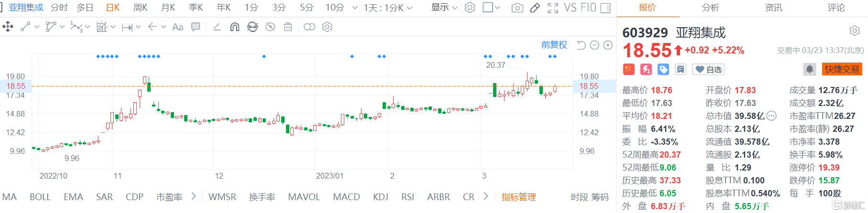Toggle the magnet snap mode
This screenshot has width=868, height=213.
(x=234, y=27)
